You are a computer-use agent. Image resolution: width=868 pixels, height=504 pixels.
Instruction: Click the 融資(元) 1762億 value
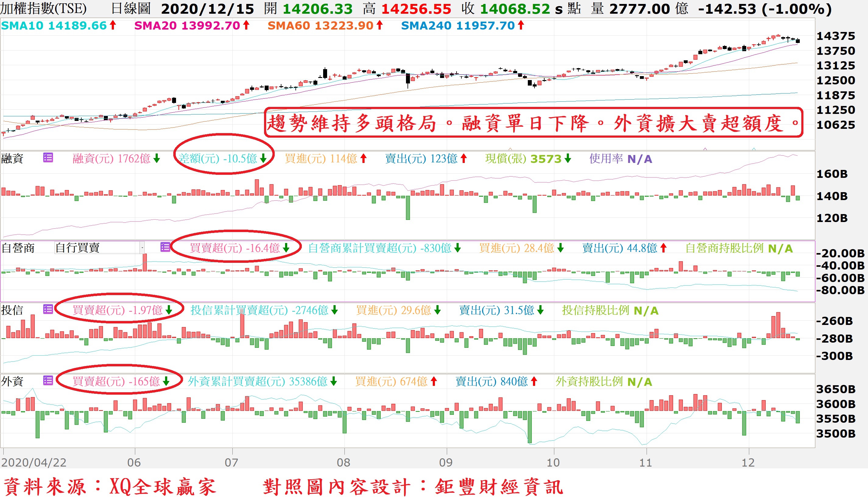pyautogui.click(x=111, y=158)
